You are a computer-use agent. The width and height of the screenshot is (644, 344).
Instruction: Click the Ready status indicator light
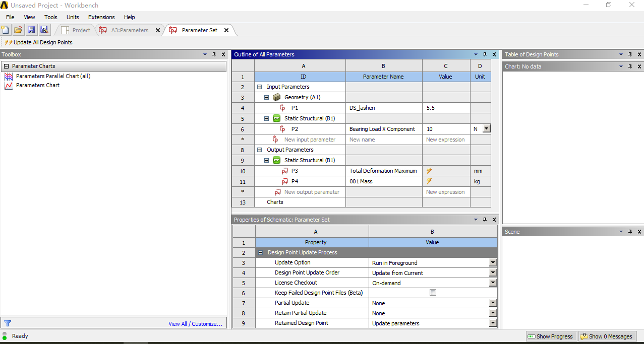(x=5, y=336)
